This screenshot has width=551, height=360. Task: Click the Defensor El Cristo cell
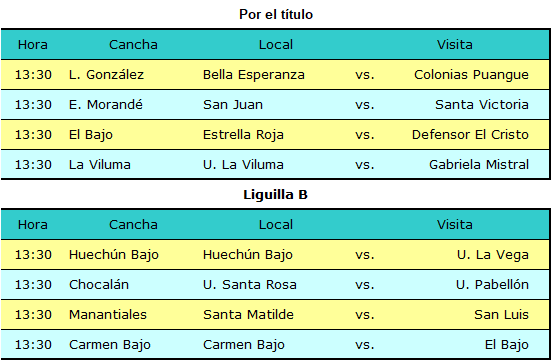[470, 135]
